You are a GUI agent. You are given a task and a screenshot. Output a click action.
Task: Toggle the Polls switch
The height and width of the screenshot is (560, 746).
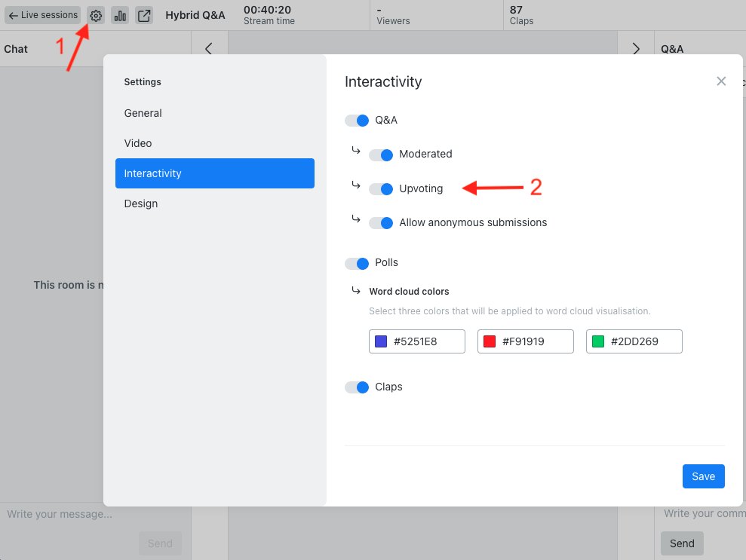357,263
